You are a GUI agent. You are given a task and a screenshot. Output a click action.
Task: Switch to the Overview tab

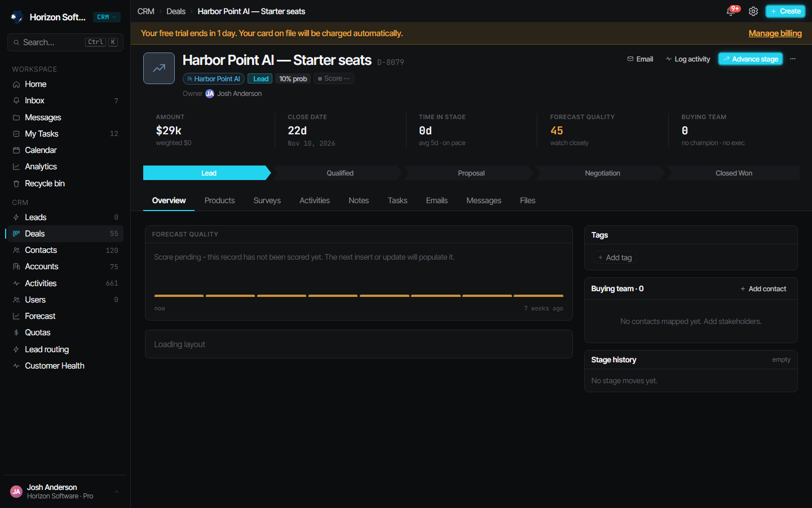pos(169,200)
